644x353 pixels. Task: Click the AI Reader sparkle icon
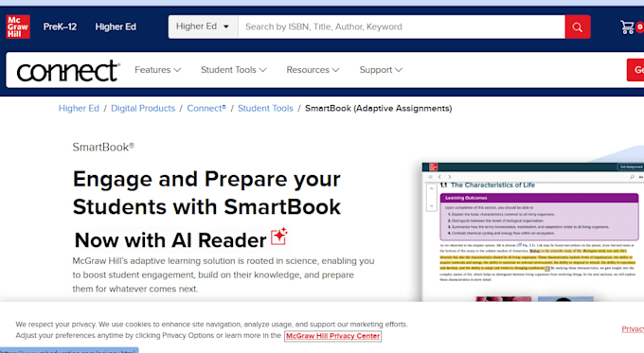coord(279,237)
